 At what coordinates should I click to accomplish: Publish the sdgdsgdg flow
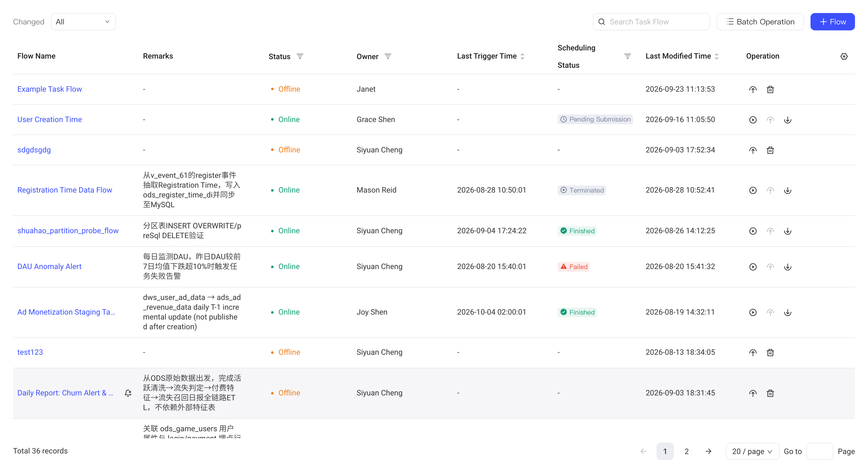pyautogui.click(x=753, y=150)
